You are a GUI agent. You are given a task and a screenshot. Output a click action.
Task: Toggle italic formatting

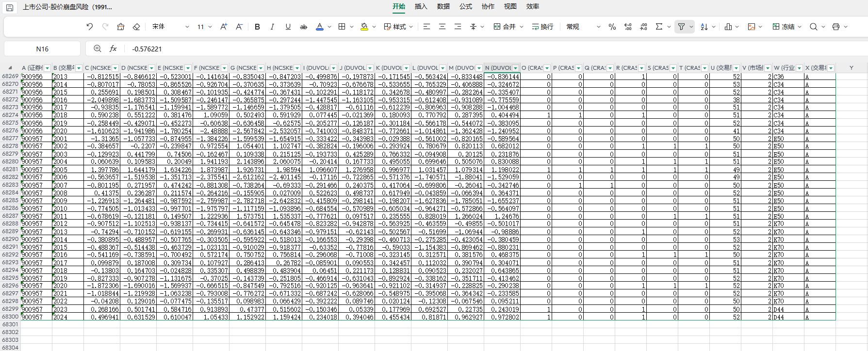(x=272, y=27)
